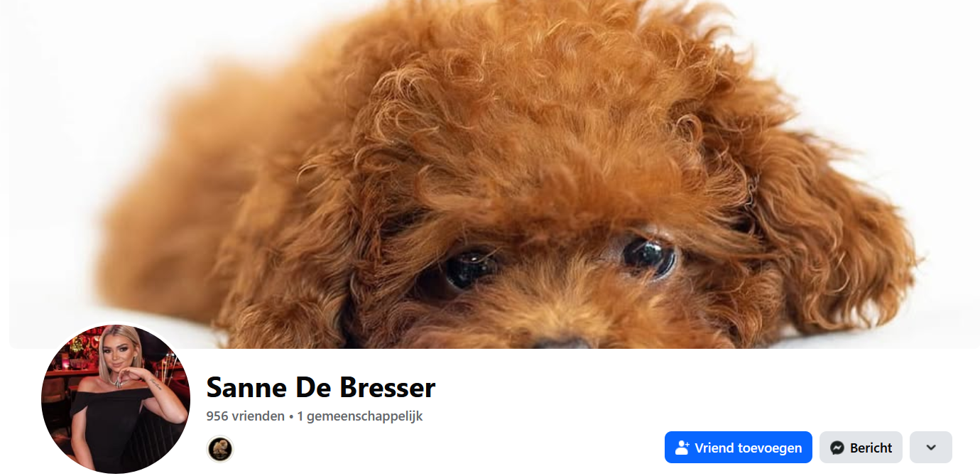The width and height of the screenshot is (980, 476).
Task: Click the puppy's curly head fur on cover
Action: click(540, 107)
